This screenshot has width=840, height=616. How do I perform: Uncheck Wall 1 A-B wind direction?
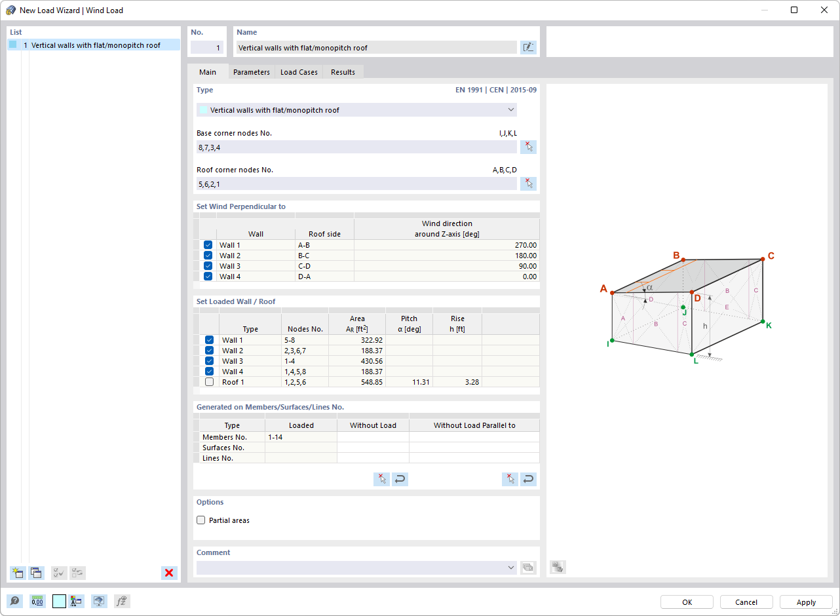208,245
